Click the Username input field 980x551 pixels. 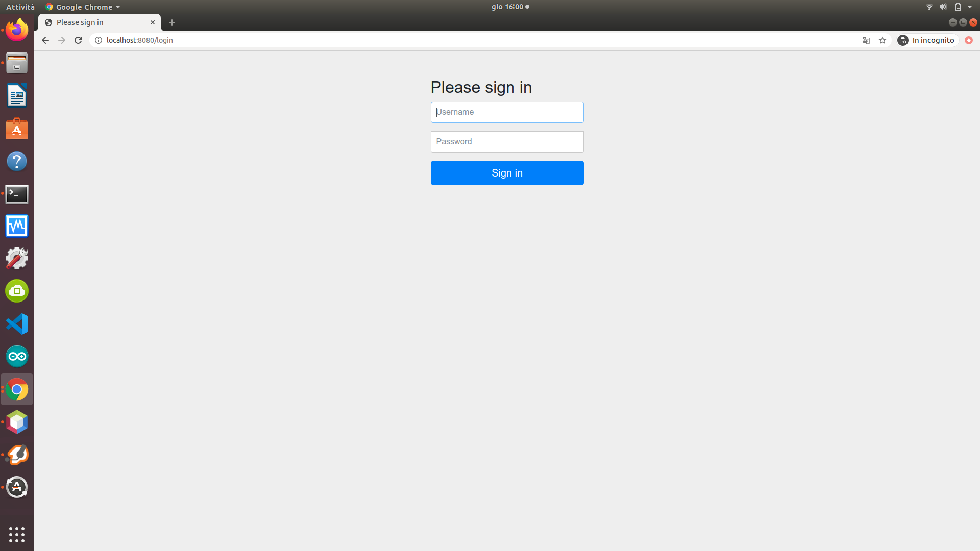[x=507, y=112]
